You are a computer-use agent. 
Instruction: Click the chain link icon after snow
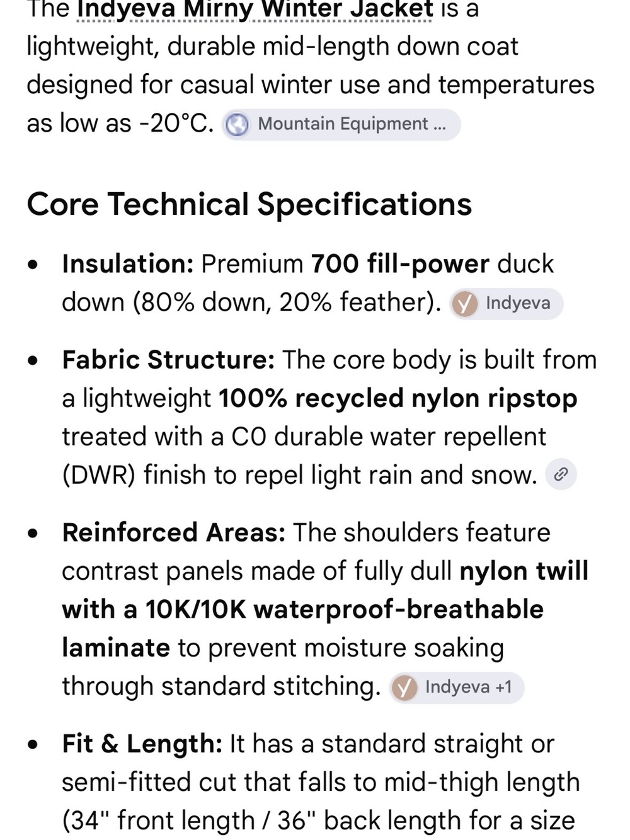pos(561,475)
